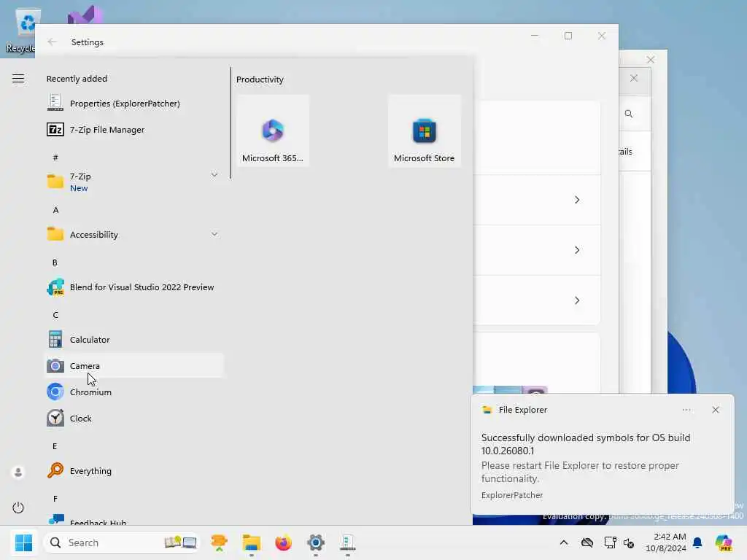Launch 7-Zip File Manager
The width and height of the screenshot is (747, 560).
point(134,130)
